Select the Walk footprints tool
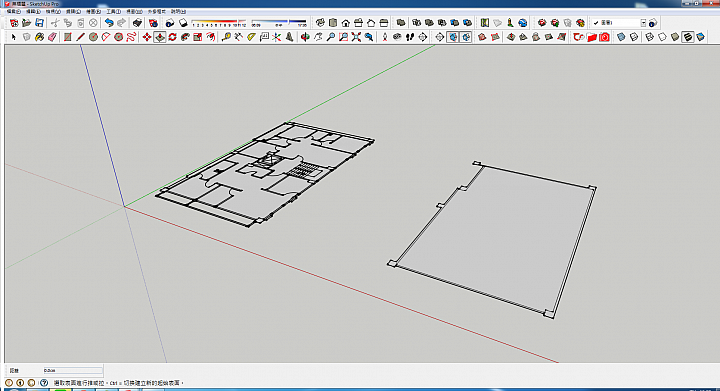 410,37
